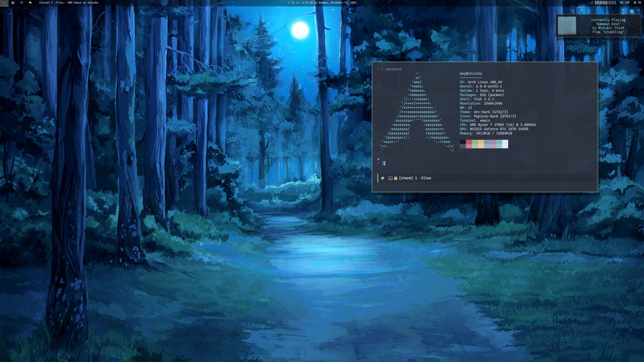Screen dimensions: 644x362
Task: Click the clock date text in panel
Action: [324, 3]
